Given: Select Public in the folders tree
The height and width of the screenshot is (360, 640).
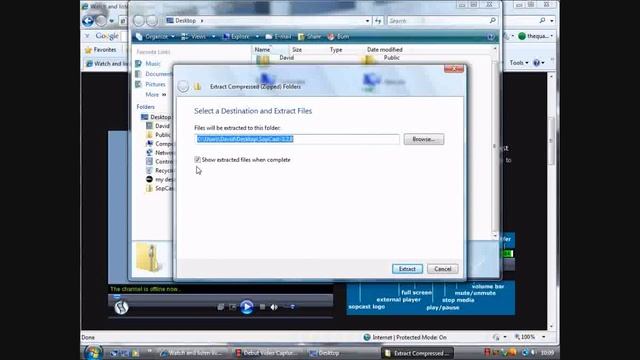Looking at the screenshot, I should [x=159, y=135].
